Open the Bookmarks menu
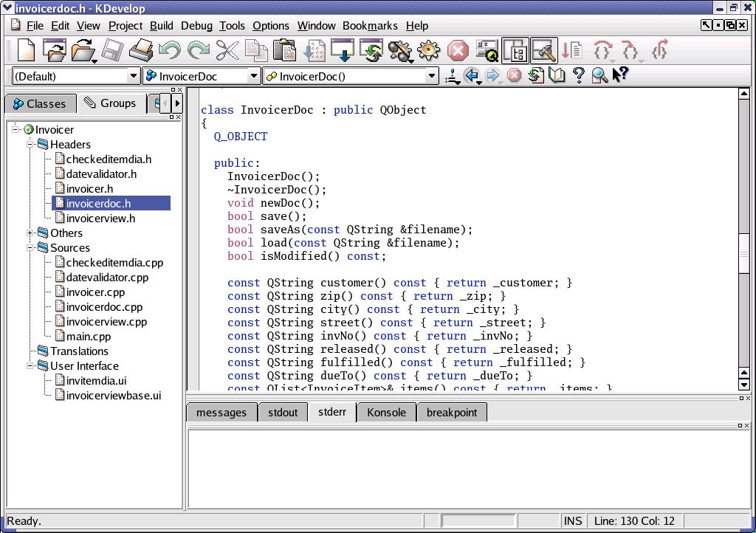 click(x=370, y=26)
